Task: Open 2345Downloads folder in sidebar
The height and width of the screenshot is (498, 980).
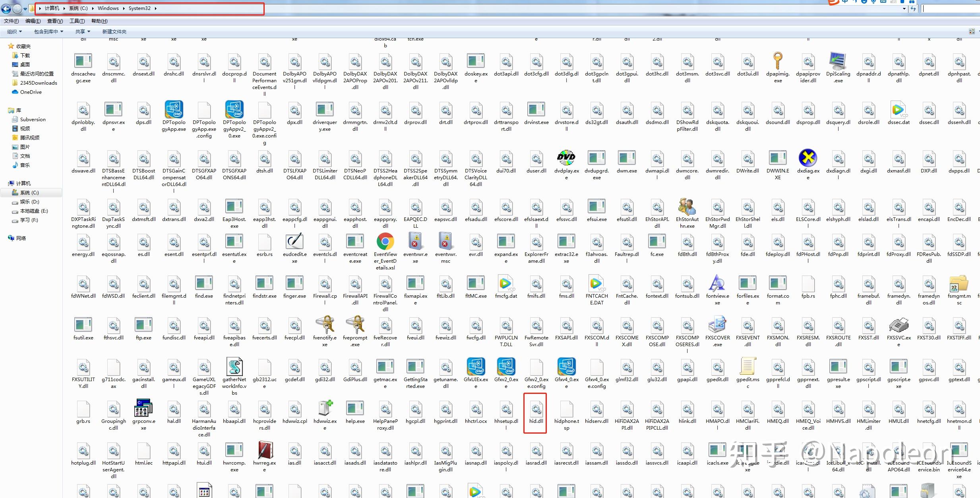Action: point(39,83)
